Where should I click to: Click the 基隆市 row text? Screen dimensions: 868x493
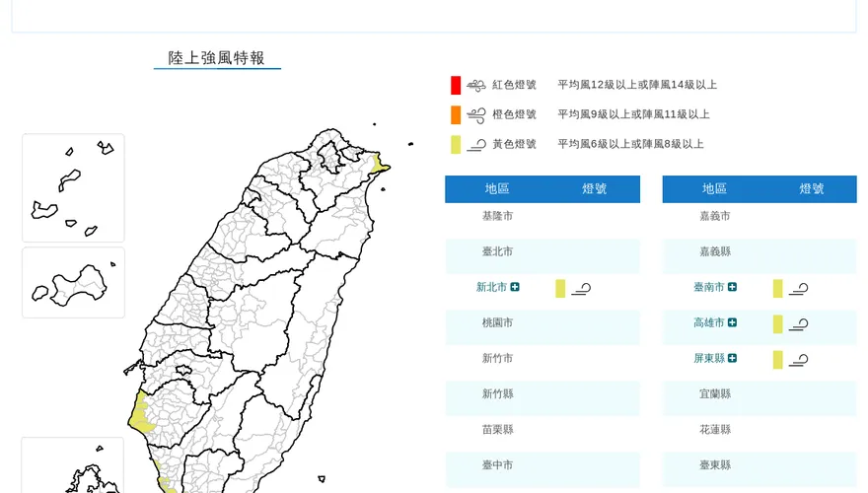click(498, 216)
